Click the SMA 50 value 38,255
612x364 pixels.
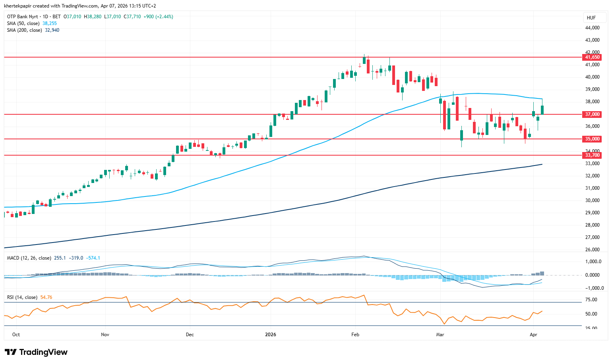[50, 23]
